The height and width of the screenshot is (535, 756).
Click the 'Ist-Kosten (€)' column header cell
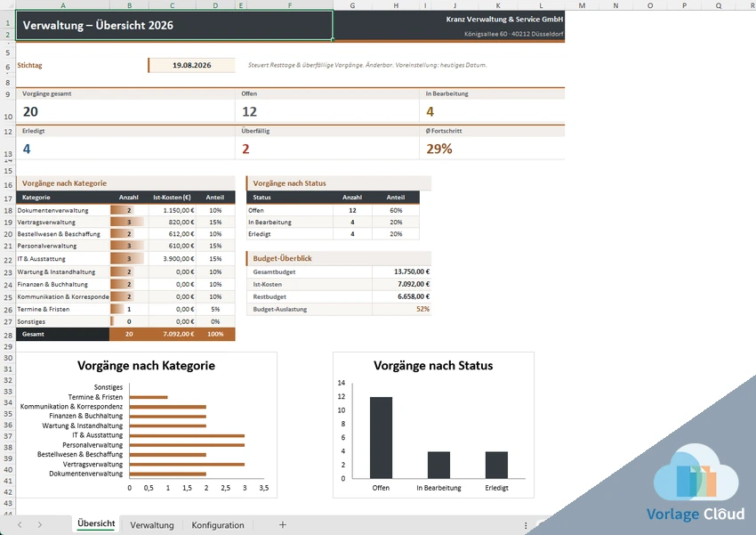(173, 198)
